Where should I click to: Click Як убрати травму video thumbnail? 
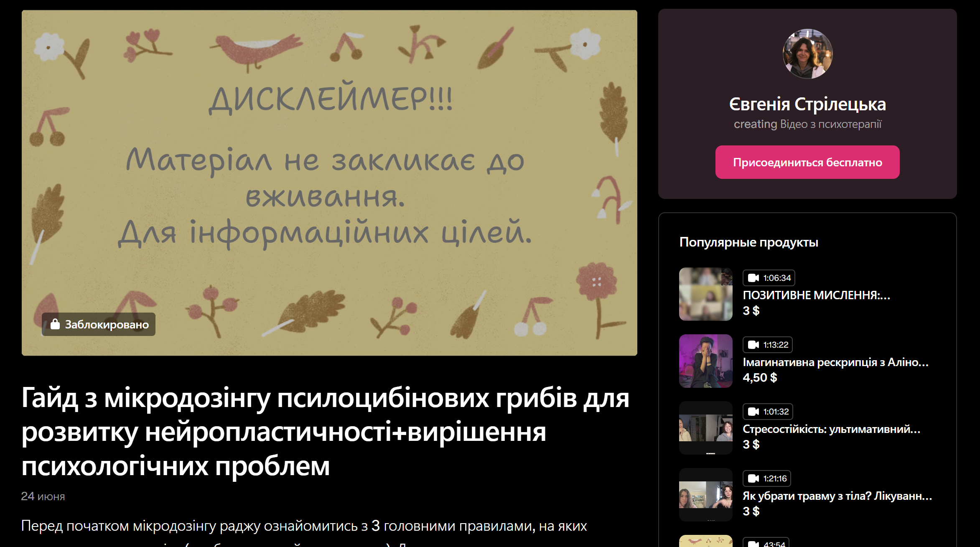click(705, 495)
